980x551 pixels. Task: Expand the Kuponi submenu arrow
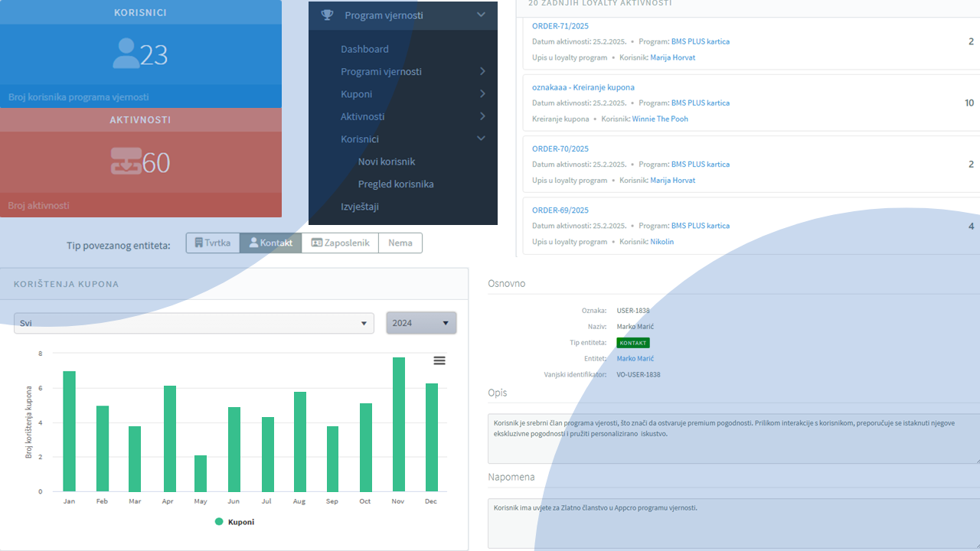(482, 94)
